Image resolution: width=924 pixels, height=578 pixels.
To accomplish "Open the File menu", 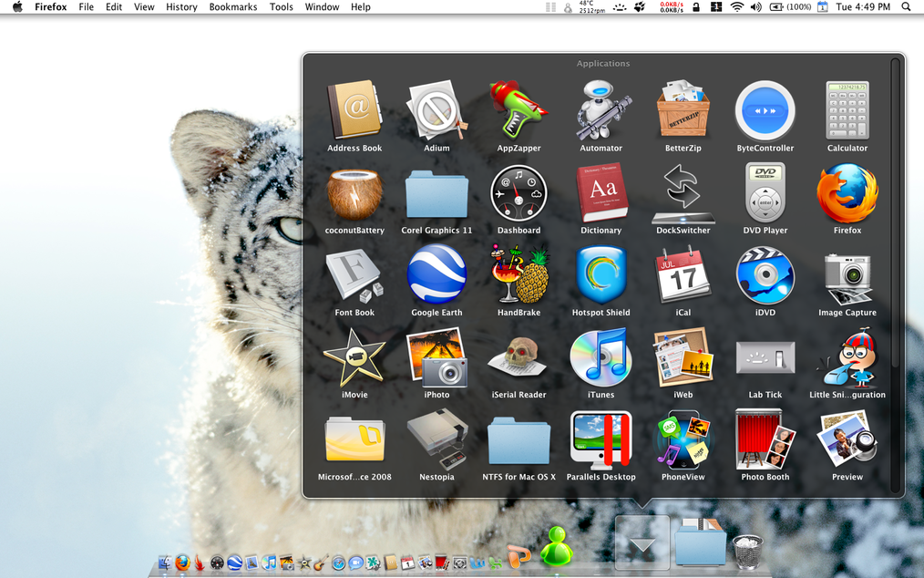I will coord(86,7).
